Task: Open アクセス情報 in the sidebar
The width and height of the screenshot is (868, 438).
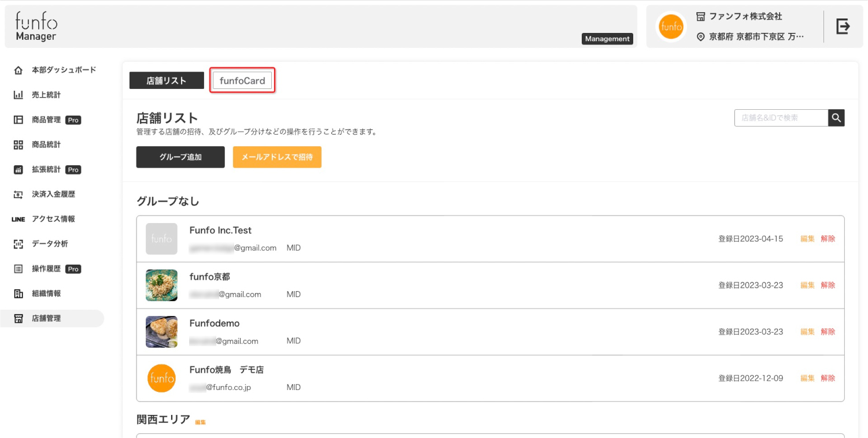Action: coord(52,219)
